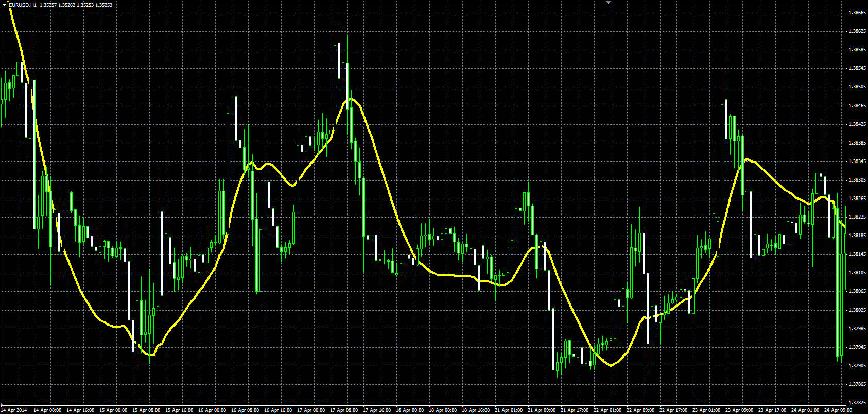This screenshot has width=868, height=414.
Task: Click the 23 Apr 17:00 time axis label
Action: coord(772,410)
